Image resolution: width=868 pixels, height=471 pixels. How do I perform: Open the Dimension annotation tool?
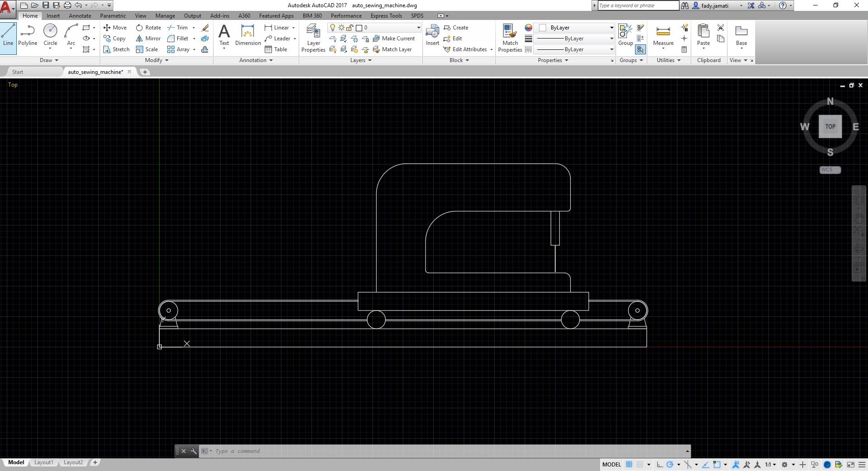[247, 35]
